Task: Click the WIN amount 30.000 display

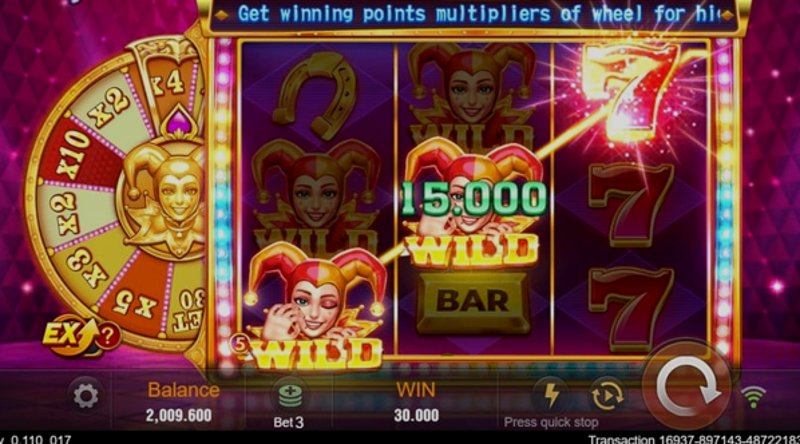Action: point(416,415)
